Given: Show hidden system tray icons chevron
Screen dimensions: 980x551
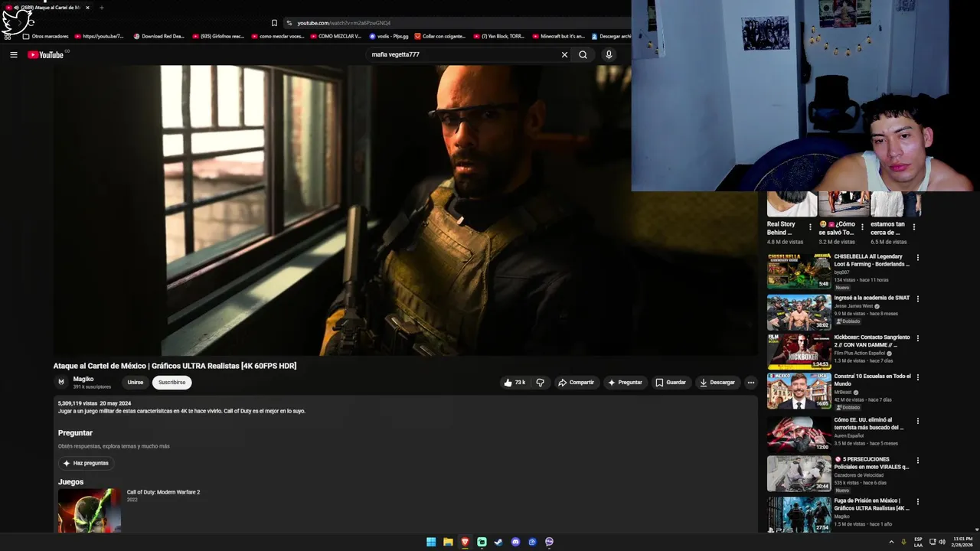Looking at the screenshot, I should 891,542.
